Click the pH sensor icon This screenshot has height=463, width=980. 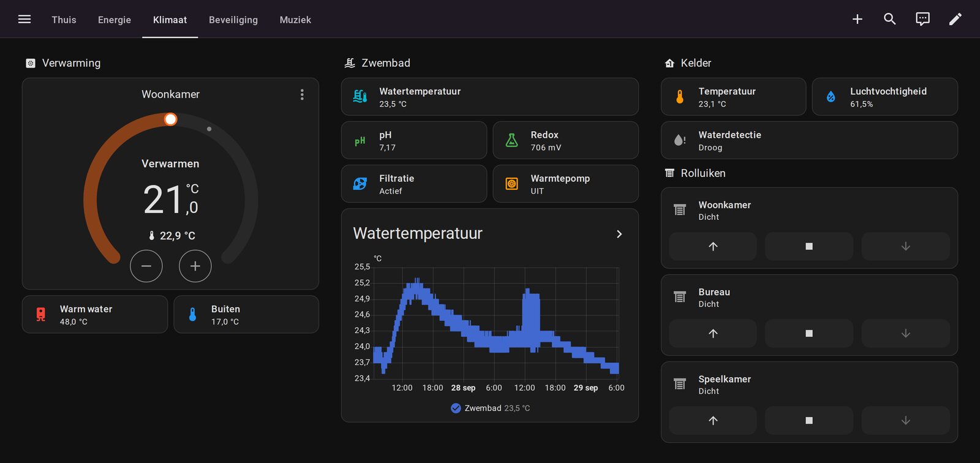pyautogui.click(x=360, y=141)
